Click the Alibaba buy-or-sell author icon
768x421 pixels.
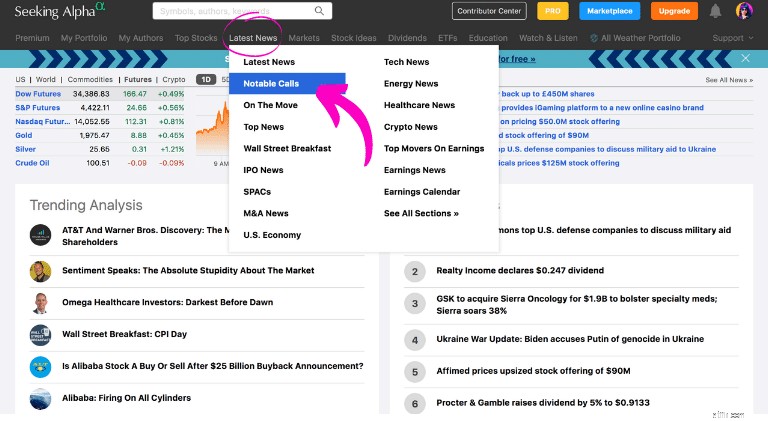click(x=40, y=367)
